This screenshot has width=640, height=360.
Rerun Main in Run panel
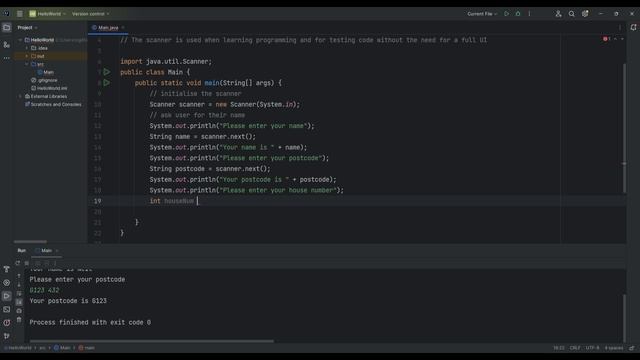(18, 263)
